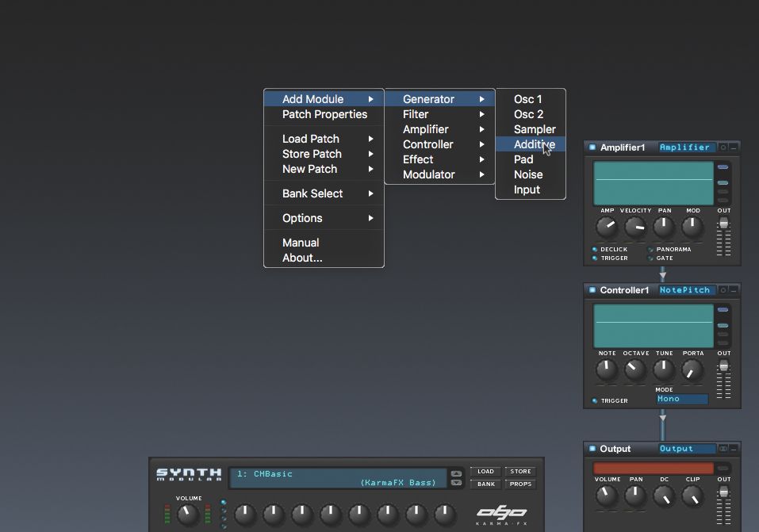
Task: Click the circular properties icon on Amplifier1 header
Action: [723, 147]
